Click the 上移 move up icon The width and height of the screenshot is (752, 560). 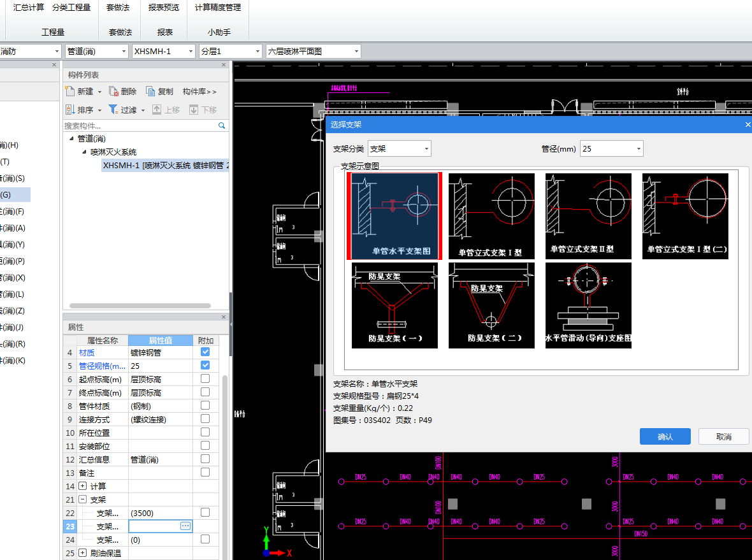point(157,110)
